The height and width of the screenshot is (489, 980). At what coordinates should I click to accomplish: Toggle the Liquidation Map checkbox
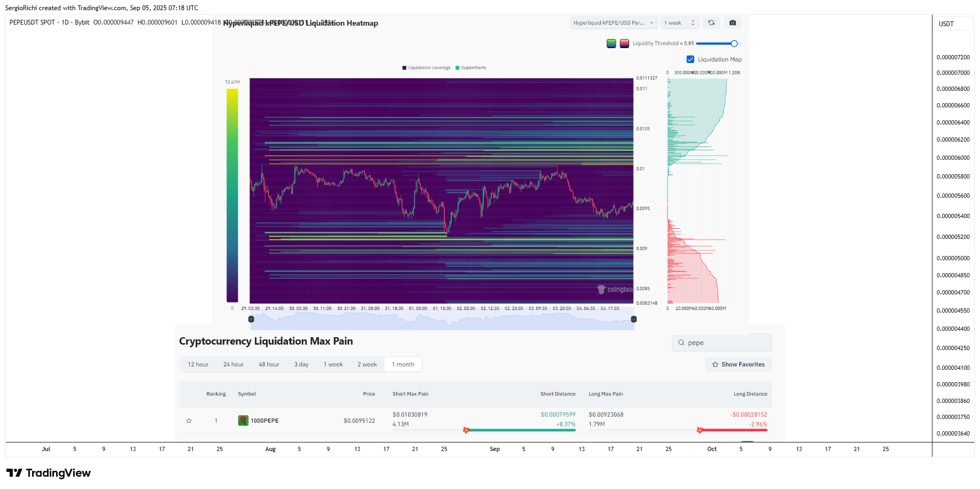(691, 59)
